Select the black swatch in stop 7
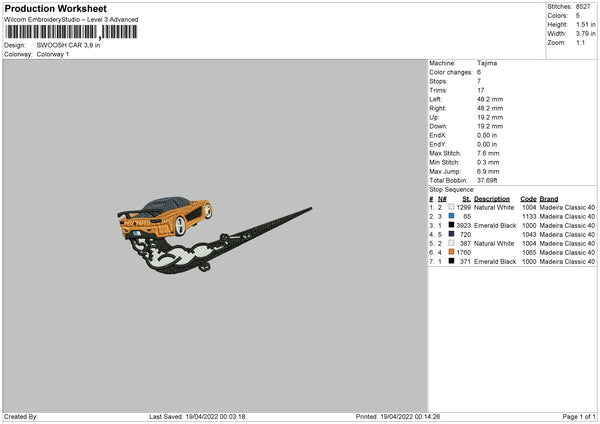The image size is (600, 424). coord(451,261)
